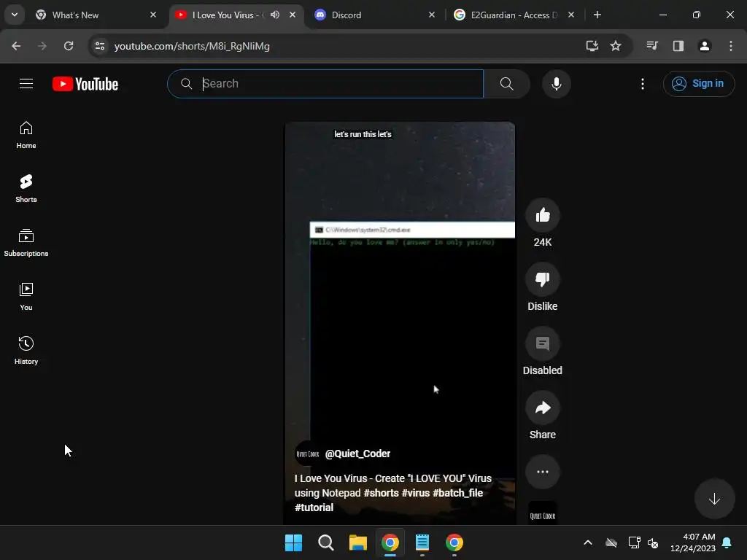This screenshot has height=560, width=747.
Task: Open Notepad from the taskbar
Action: click(422, 542)
